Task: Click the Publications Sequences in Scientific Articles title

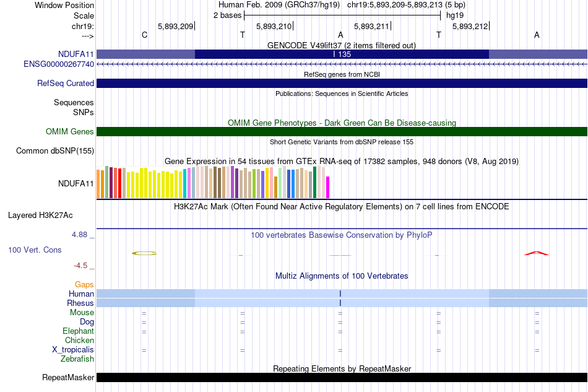Action: click(x=342, y=94)
